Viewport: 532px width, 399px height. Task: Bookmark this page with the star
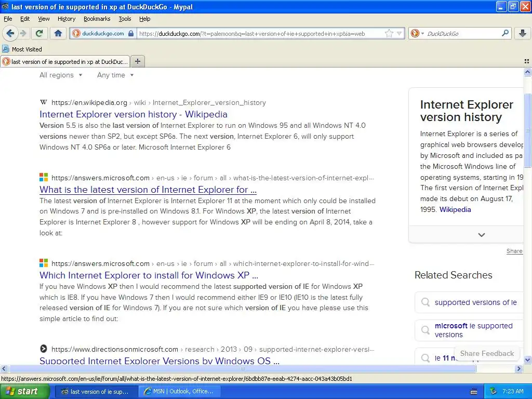click(x=389, y=33)
